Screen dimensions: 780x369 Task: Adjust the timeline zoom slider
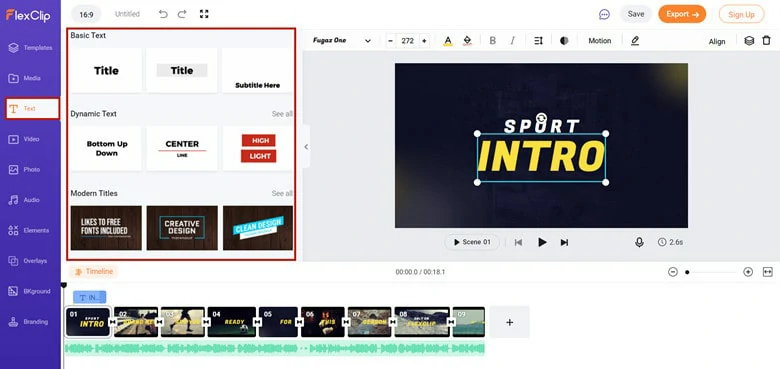(710, 272)
